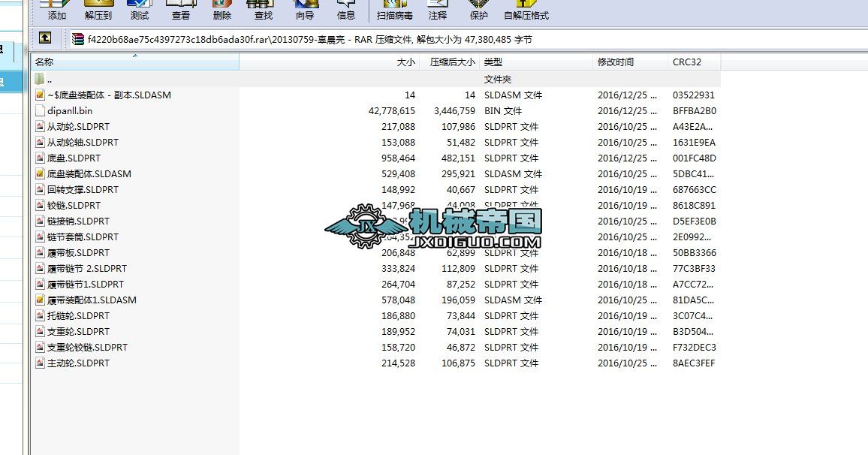
Task: Click the 查找 (Find) toolbar button
Action: pyautogui.click(x=264, y=11)
